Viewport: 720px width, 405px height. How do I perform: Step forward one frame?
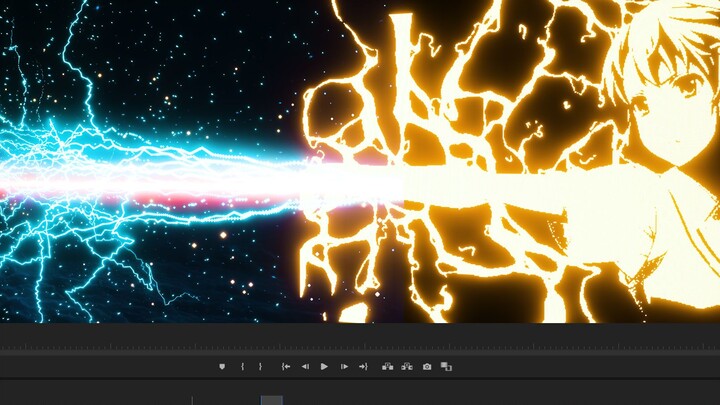pos(344,366)
